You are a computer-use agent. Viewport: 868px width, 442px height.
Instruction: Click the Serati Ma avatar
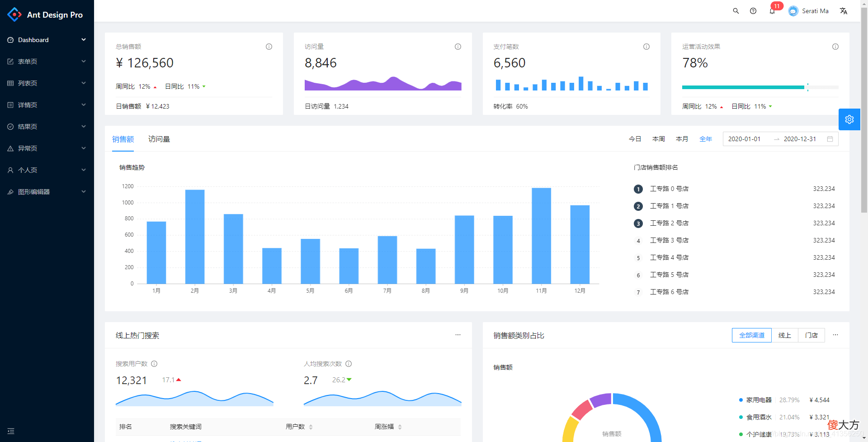793,11
